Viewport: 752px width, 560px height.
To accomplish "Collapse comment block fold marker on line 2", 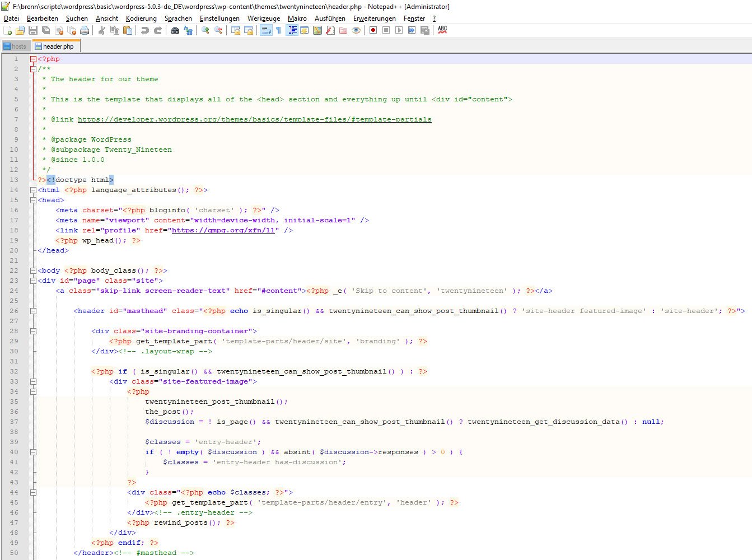I will click(33, 69).
